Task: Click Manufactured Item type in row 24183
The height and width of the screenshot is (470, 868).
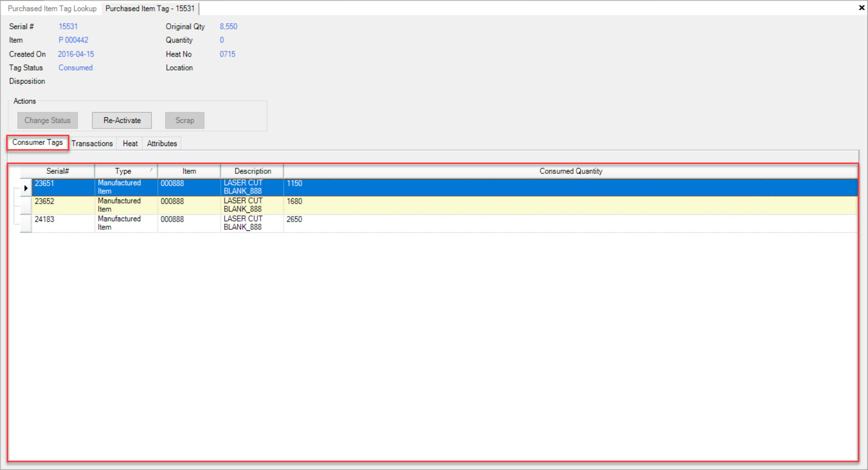Action: [x=126, y=224]
